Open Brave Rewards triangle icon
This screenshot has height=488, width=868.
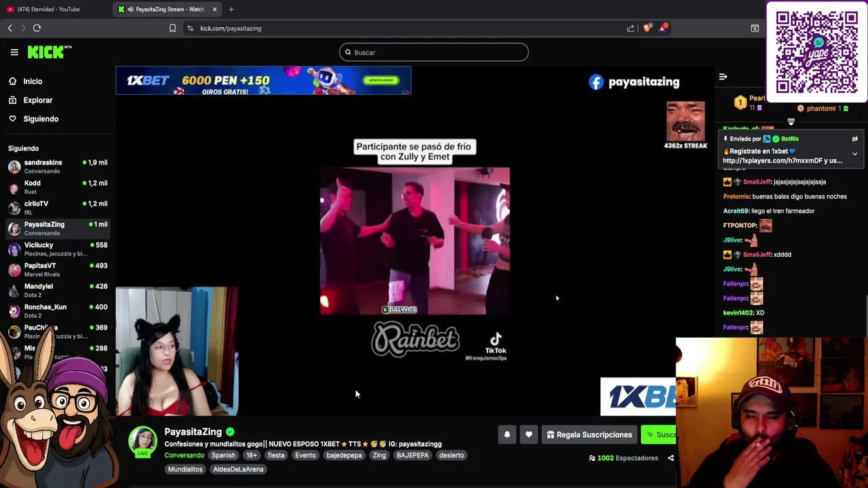(663, 28)
